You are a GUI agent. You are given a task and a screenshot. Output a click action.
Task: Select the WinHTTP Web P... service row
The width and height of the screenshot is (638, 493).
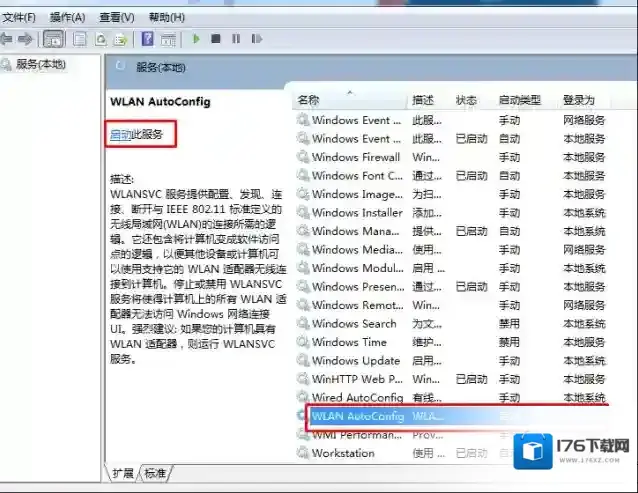point(452,379)
